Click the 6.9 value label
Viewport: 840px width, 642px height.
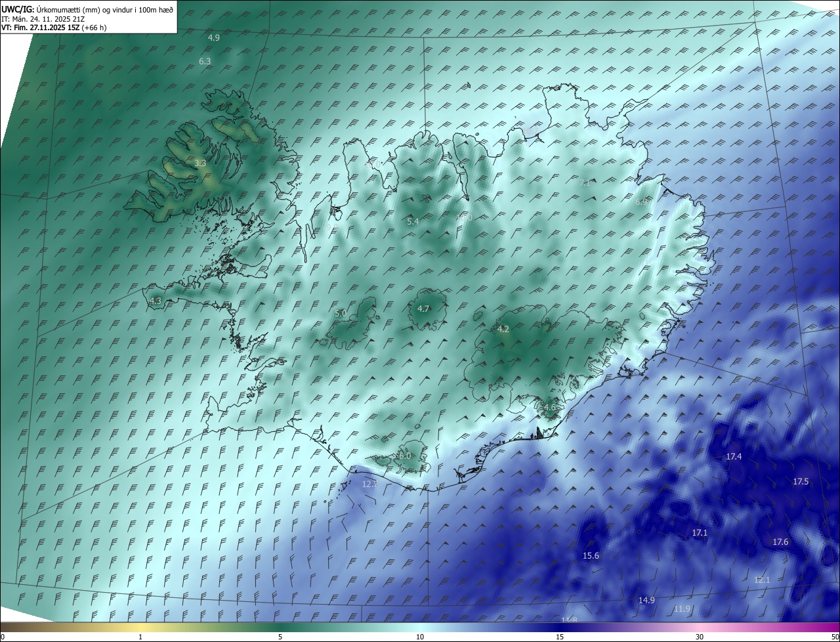[x=641, y=202]
